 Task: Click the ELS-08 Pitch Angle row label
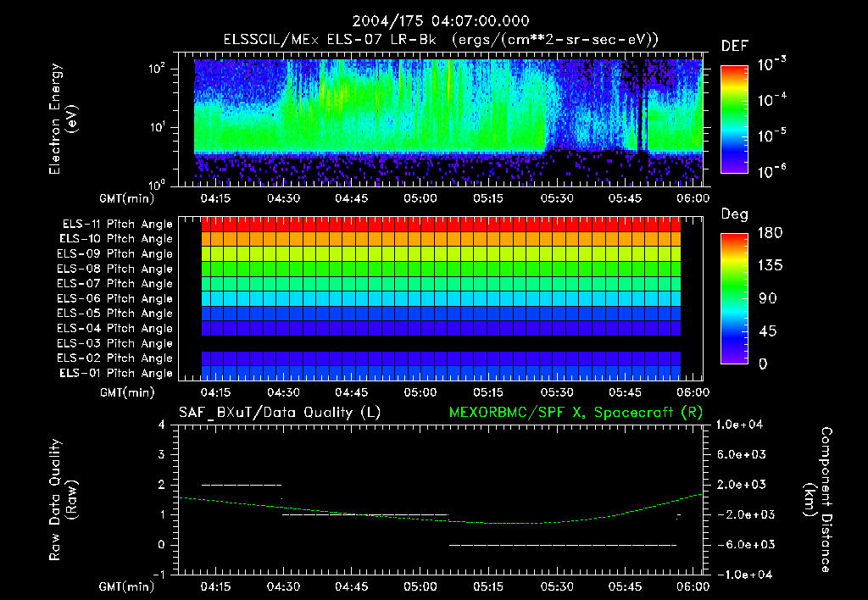[x=114, y=269]
